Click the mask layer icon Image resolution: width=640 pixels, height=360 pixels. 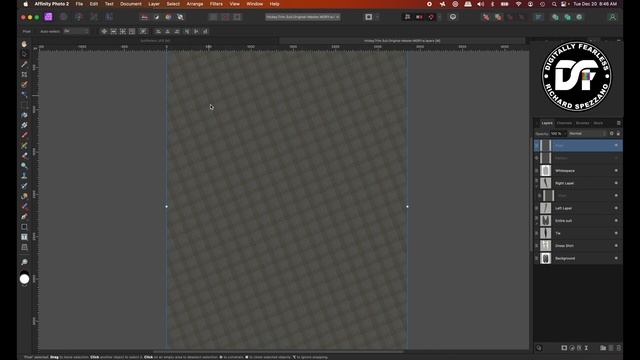564,348
